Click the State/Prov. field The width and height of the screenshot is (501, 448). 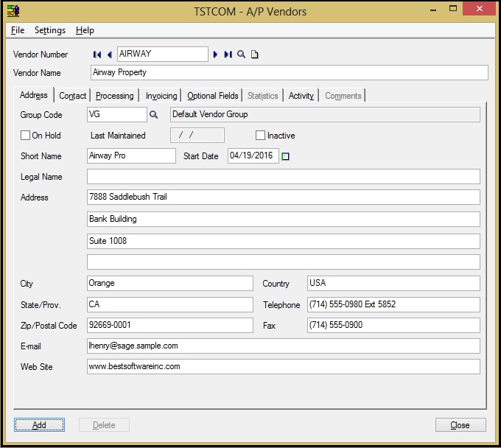(x=170, y=304)
